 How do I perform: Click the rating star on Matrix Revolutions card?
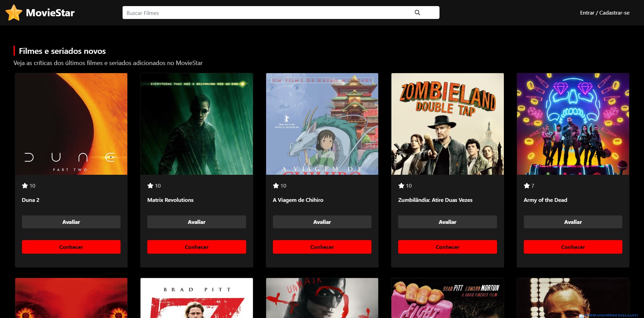150,186
